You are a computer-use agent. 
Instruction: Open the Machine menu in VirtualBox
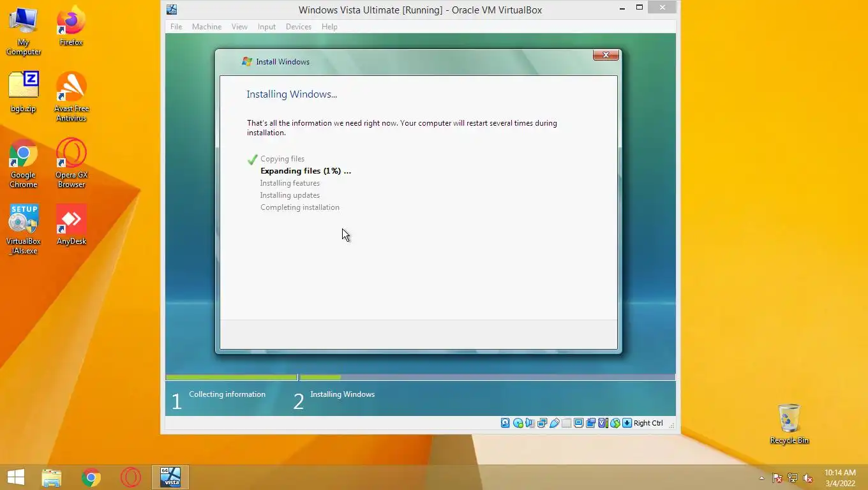[x=207, y=27]
